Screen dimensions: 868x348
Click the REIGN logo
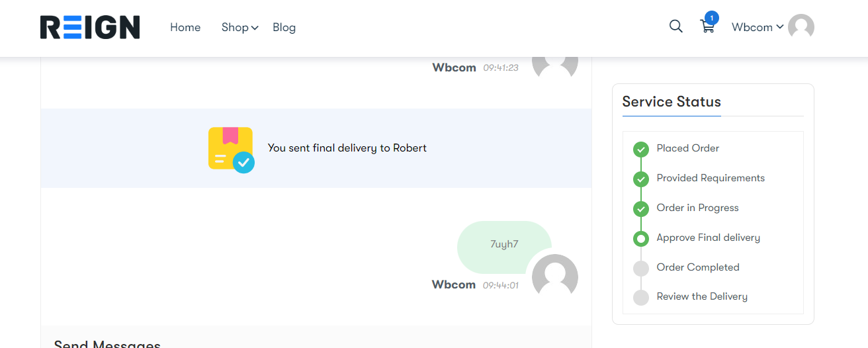(x=90, y=27)
